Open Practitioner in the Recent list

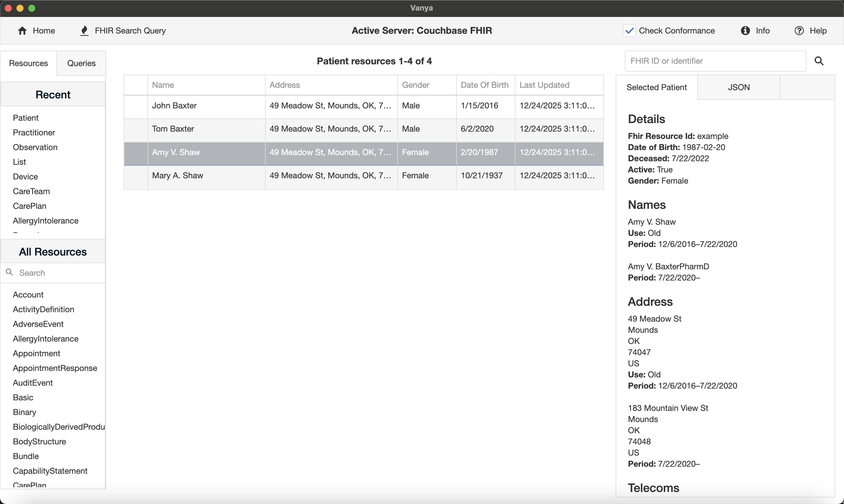34,133
